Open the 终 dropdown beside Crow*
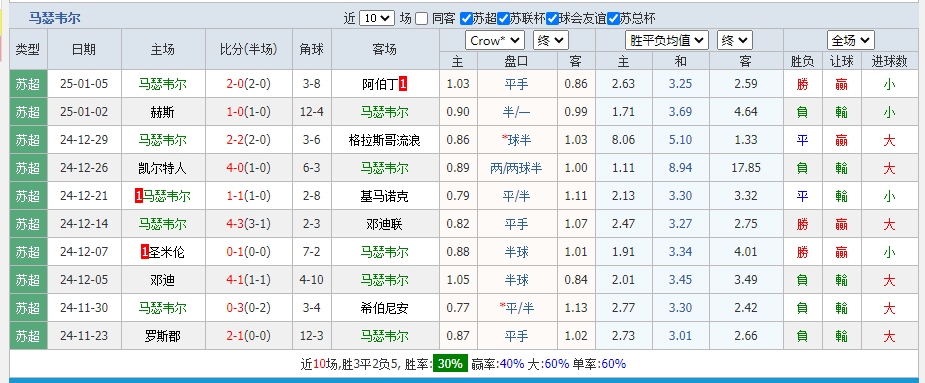The height and width of the screenshot is (383, 925). pyautogui.click(x=550, y=41)
